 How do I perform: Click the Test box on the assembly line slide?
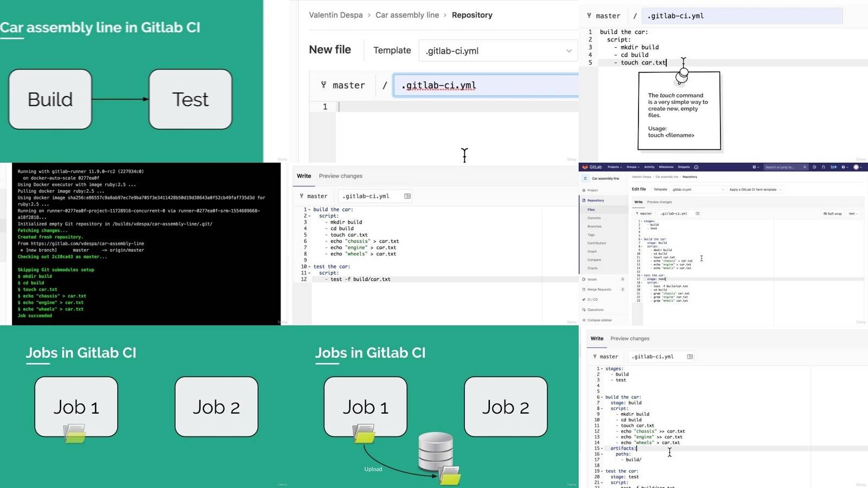tap(190, 99)
